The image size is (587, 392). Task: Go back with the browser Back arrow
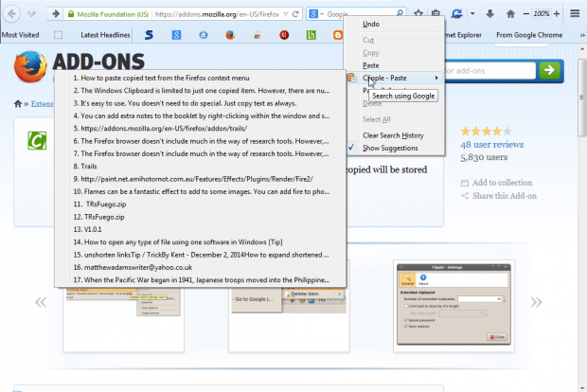coord(11,14)
